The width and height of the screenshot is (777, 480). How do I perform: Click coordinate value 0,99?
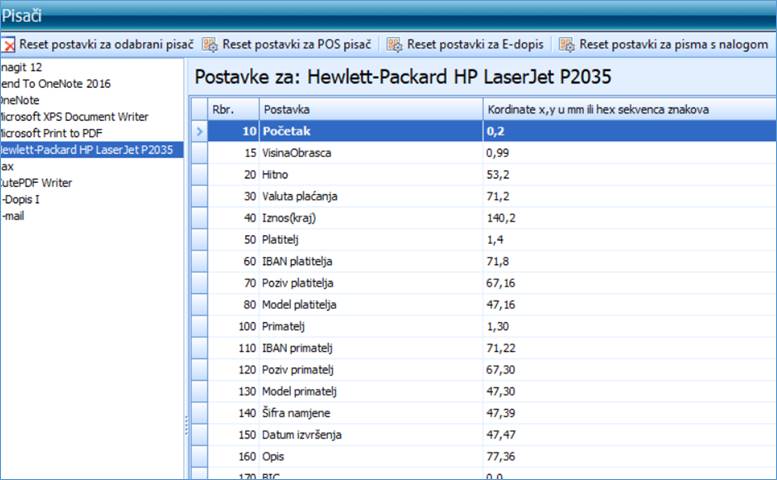click(x=498, y=153)
